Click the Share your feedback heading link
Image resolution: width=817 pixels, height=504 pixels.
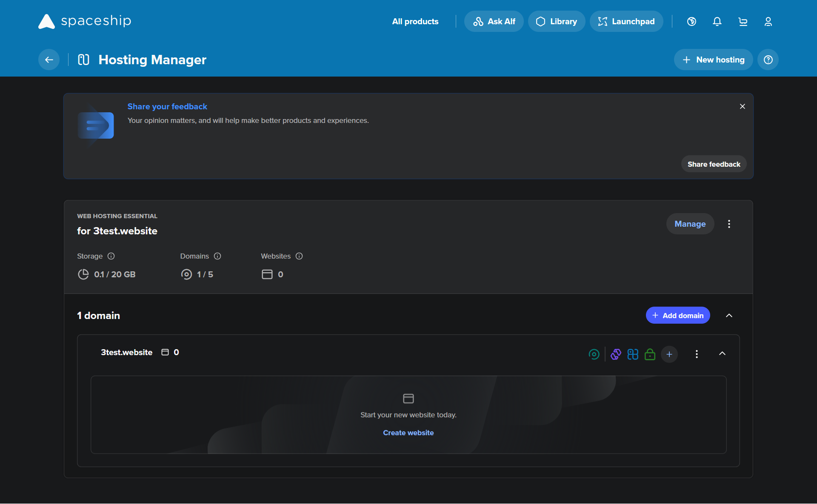click(167, 106)
